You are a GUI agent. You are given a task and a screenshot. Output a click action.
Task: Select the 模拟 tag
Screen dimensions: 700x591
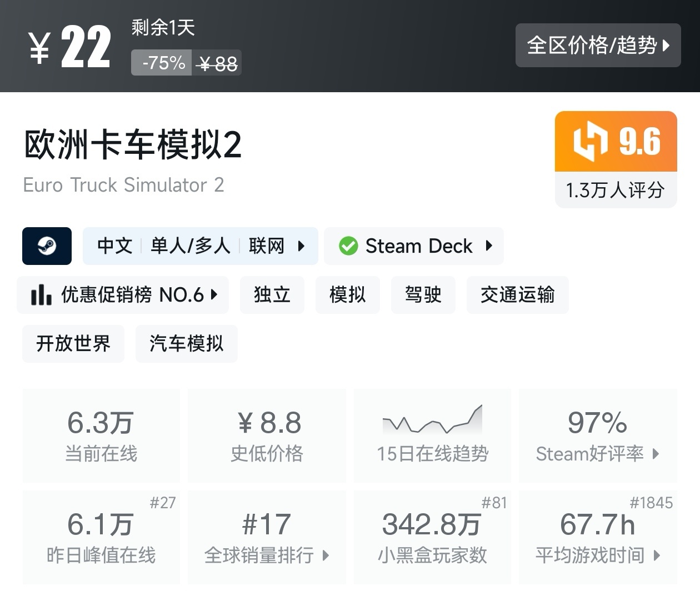click(347, 294)
